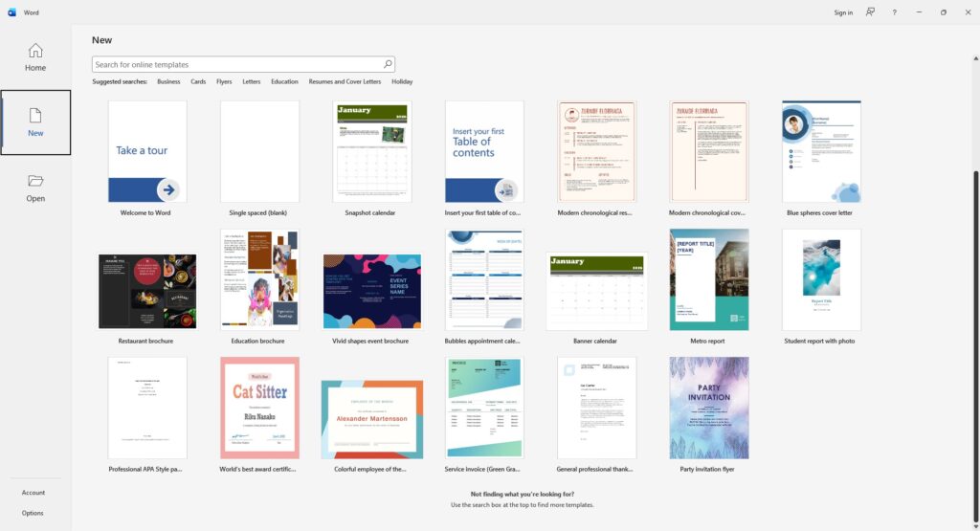The width and height of the screenshot is (980, 531).
Task: Choose World's best award certificate template
Action: (x=259, y=408)
